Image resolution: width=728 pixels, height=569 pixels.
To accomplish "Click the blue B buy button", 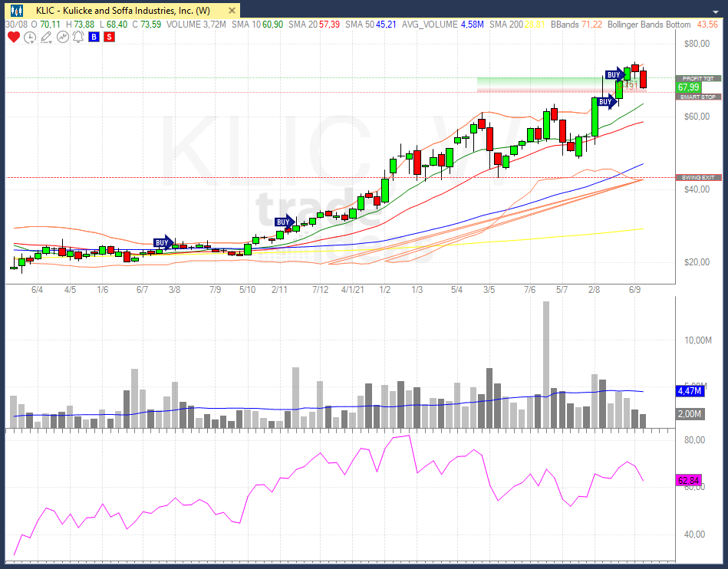I will coord(94,37).
